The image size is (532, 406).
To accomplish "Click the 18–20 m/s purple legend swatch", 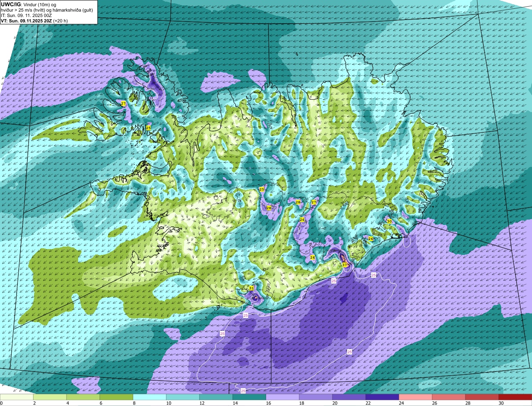I will pyautogui.click(x=316, y=397).
